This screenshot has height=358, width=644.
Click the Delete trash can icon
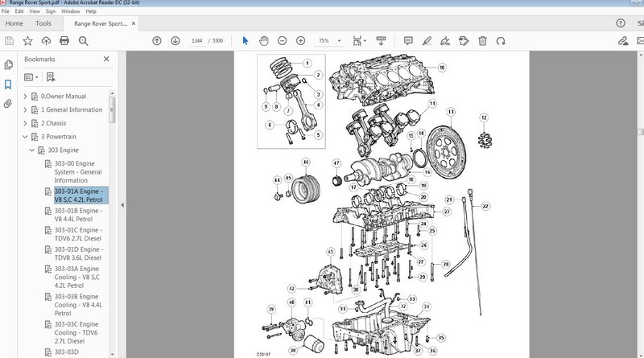[x=482, y=41]
